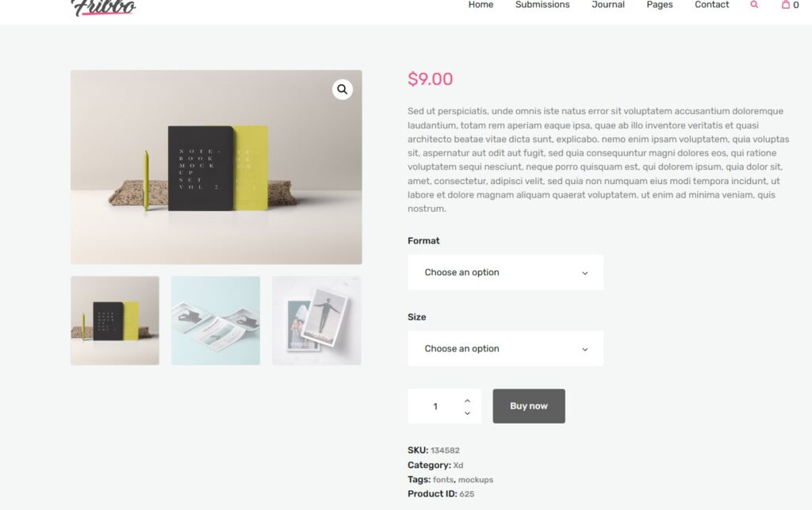Navigate to the Contact page
Screen dimensions: 812x510
[711, 5]
